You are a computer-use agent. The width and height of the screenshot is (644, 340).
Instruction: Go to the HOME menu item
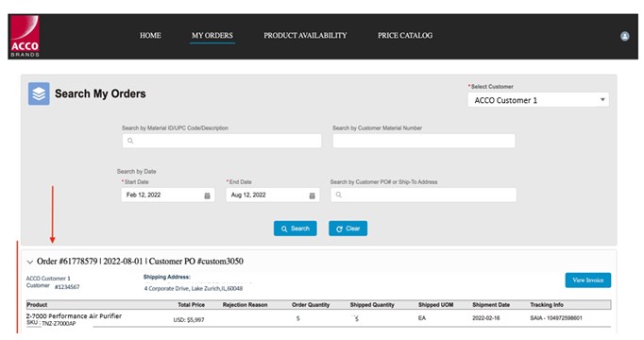(x=150, y=35)
